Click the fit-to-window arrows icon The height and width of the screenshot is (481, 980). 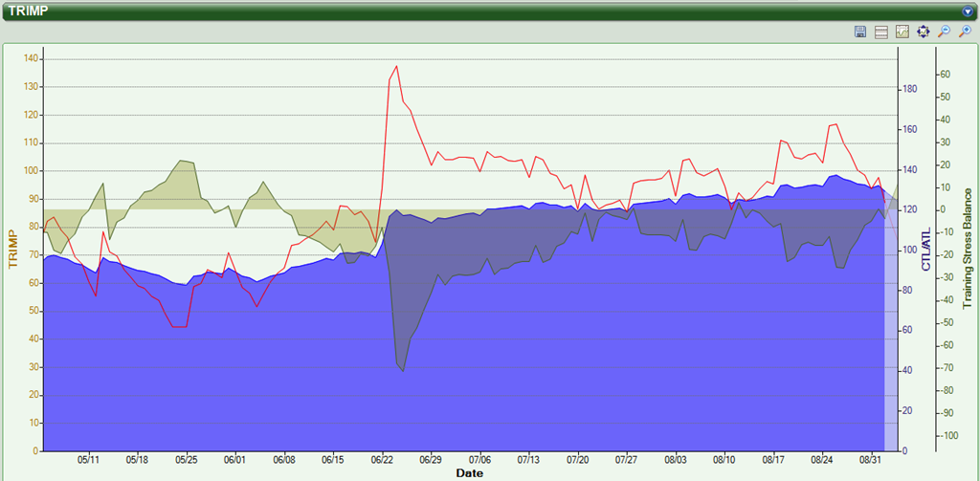click(x=923, y=32)
